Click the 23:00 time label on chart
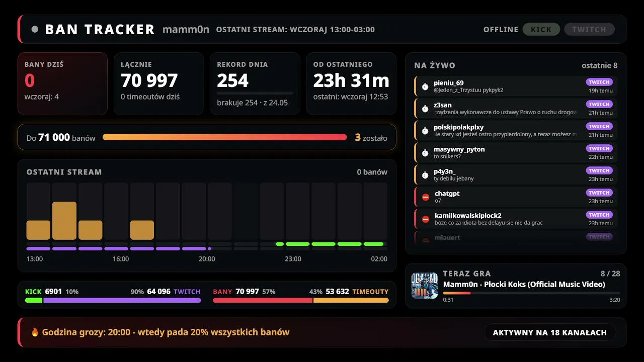Image resolution: width=644 pixels, height=362 pixels. pyautogui.click(x=293, y=259)
